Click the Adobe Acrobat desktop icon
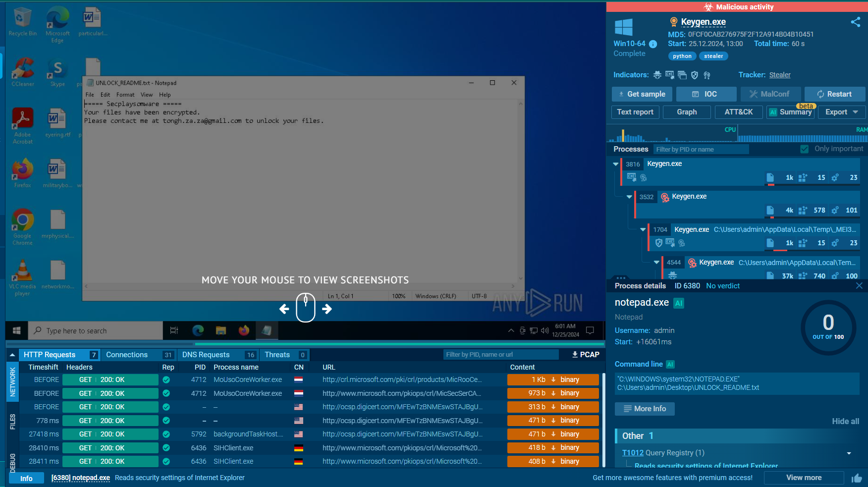Viewport: 868px width, 487px height. (x=22, y=126)
